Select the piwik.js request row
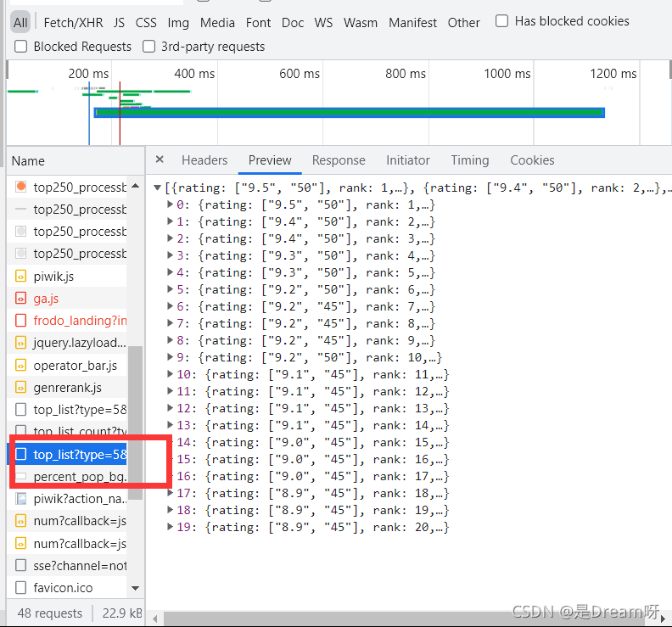Screen dimensions: 672x627 (67, 276)
